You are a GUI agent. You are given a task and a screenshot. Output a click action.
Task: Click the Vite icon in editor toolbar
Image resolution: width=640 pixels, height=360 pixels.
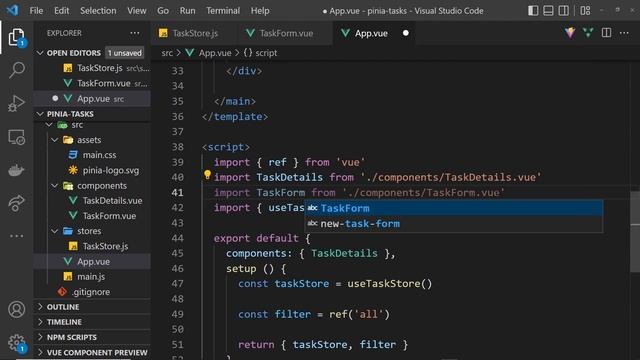570,33
